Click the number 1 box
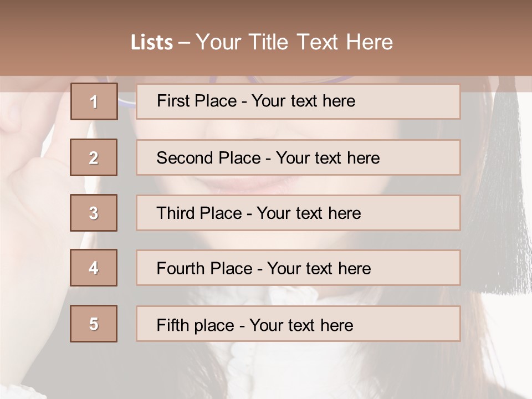Viewport: 532px width, 399px height. (x=94, y=101)
